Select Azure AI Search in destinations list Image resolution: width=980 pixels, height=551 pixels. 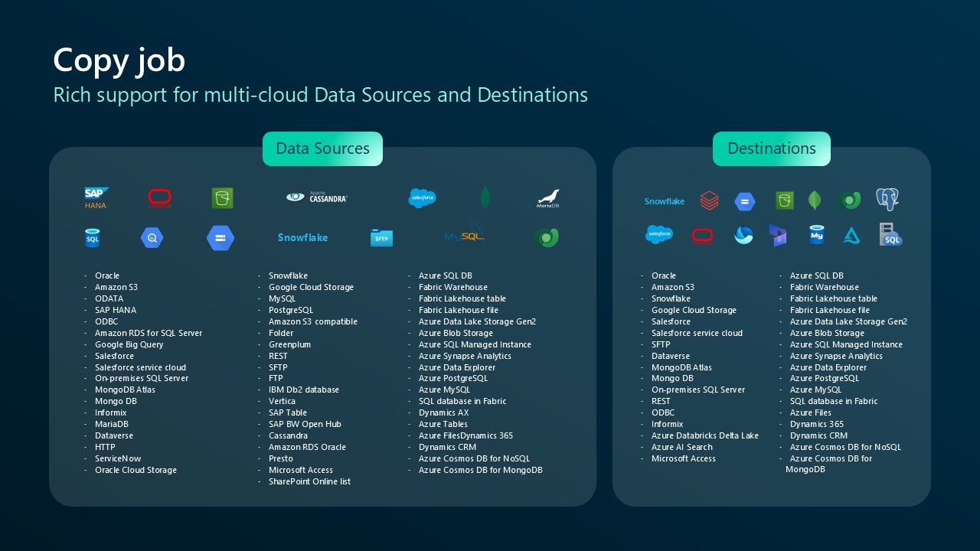click(x=681, y=447)
